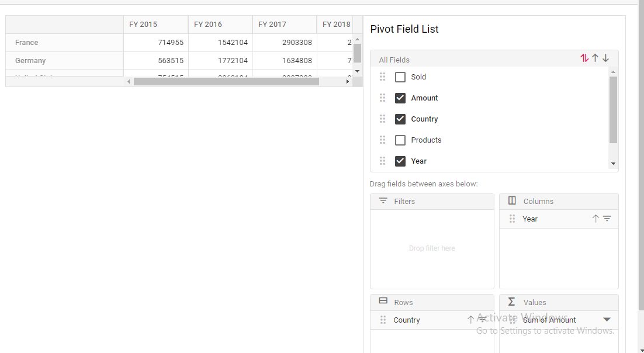
Task: Sort the field list ascending with the up arrow
Action: coord(595,58)
